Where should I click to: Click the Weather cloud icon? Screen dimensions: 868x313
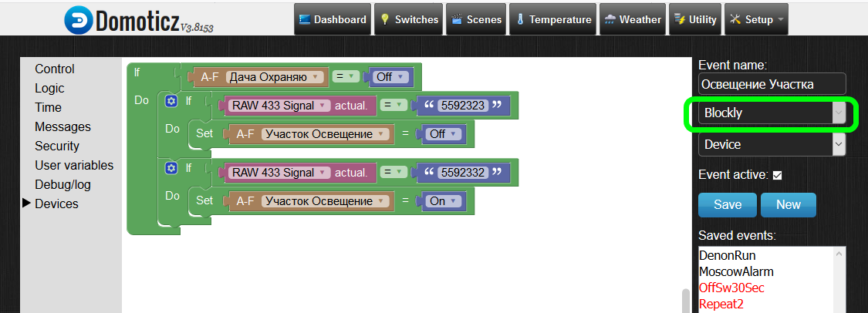point(610,19)
